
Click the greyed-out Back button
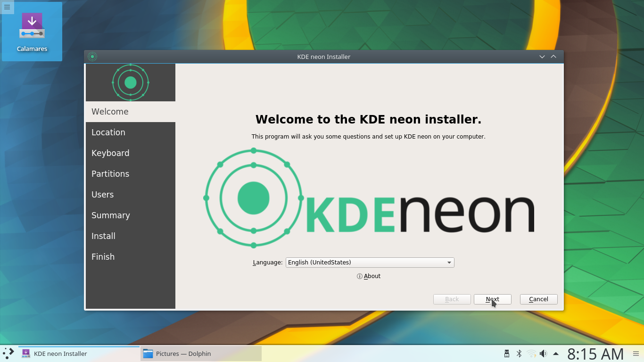tap(452, 299)
